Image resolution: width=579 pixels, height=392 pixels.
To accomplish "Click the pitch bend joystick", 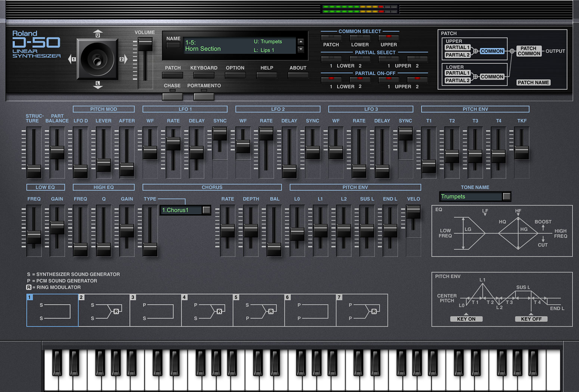I will (x=98, y=60).
